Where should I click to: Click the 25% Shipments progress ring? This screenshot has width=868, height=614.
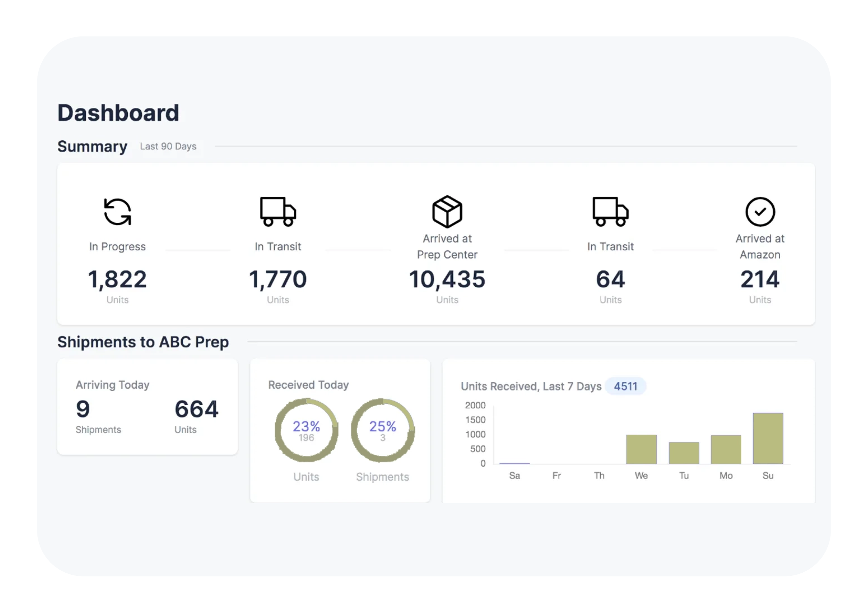pyautogui.click(x=383, y=430)
